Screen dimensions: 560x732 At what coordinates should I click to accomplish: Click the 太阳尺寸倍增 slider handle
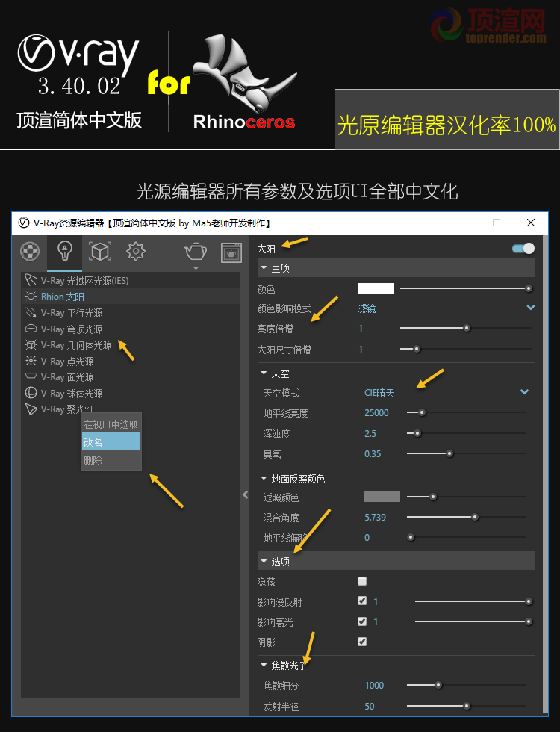[417, 349]
